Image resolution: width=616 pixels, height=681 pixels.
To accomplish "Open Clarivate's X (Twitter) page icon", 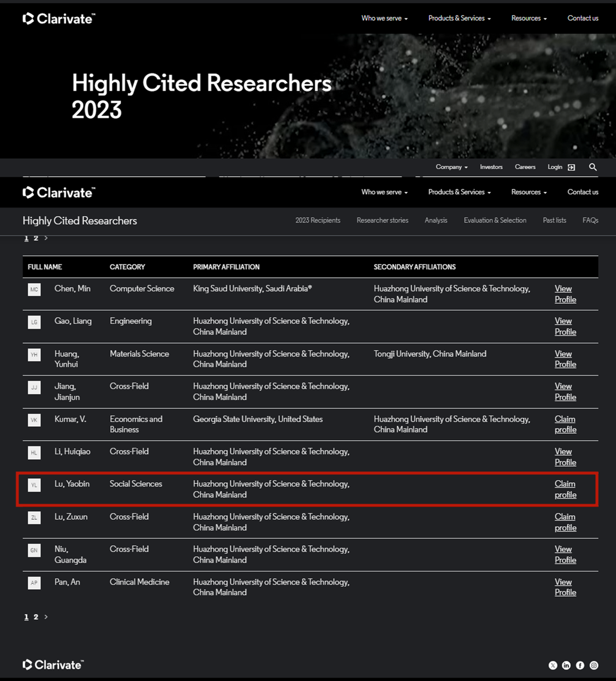I will (x=552, y=665).
